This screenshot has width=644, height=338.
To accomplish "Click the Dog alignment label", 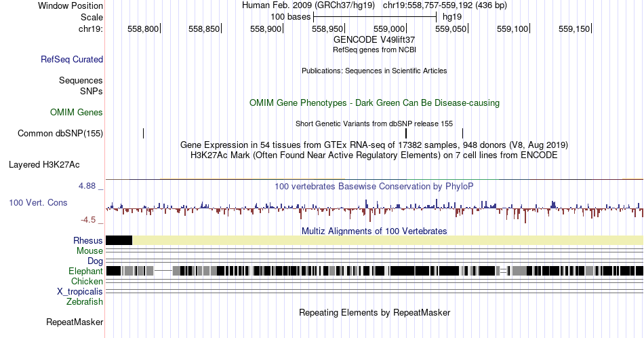I will tap(95, 261).
